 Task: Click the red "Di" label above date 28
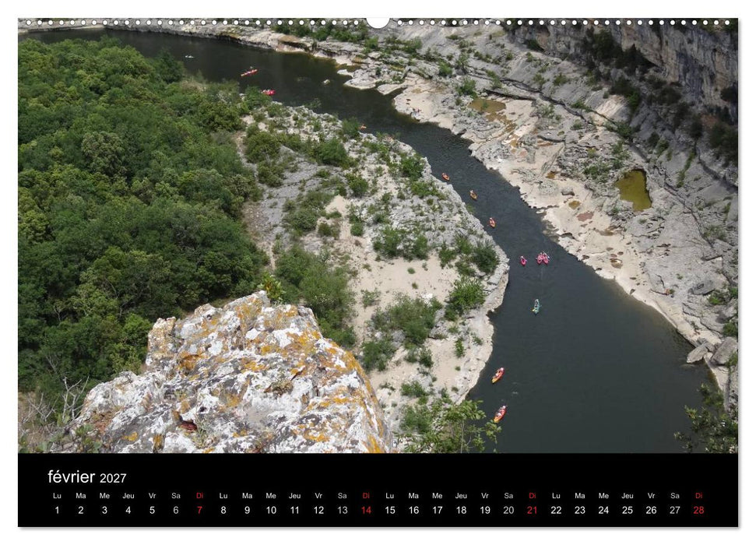click(699, 496)
